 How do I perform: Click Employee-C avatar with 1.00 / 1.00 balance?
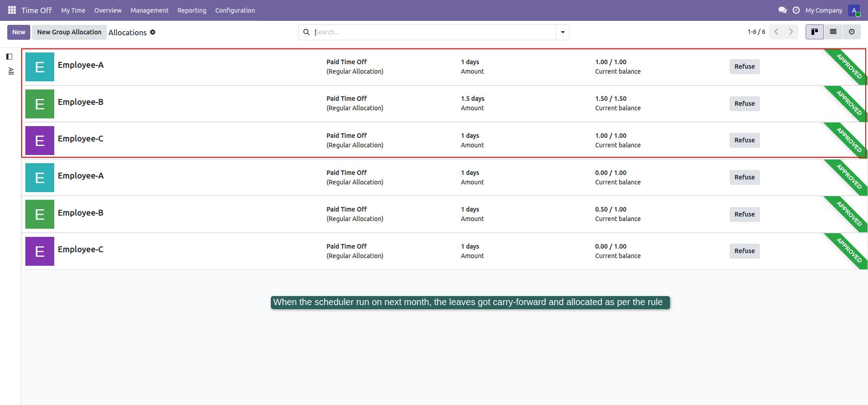(x=40, y=141)
